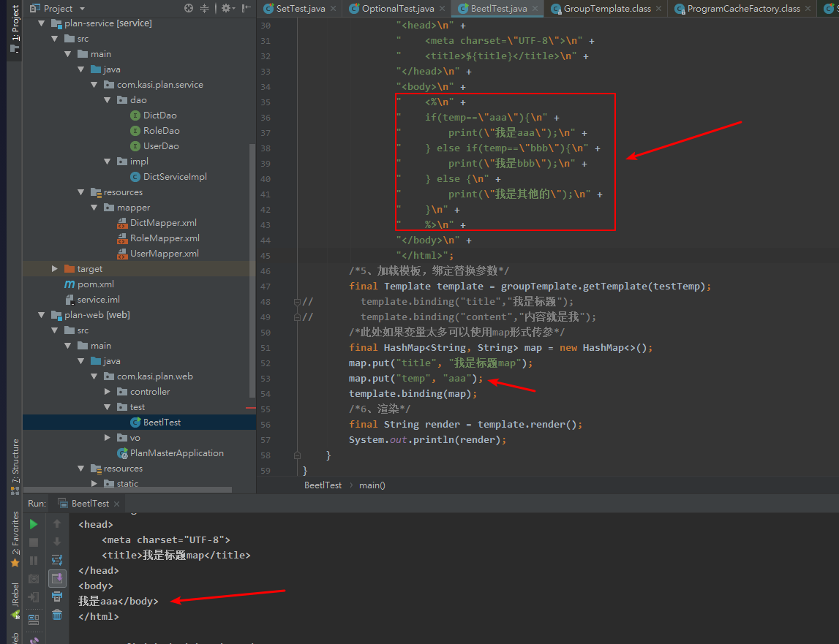Viewport: 839px width, 644px height.
Task: Click the Pause output icon
Action: click(33, 561)
